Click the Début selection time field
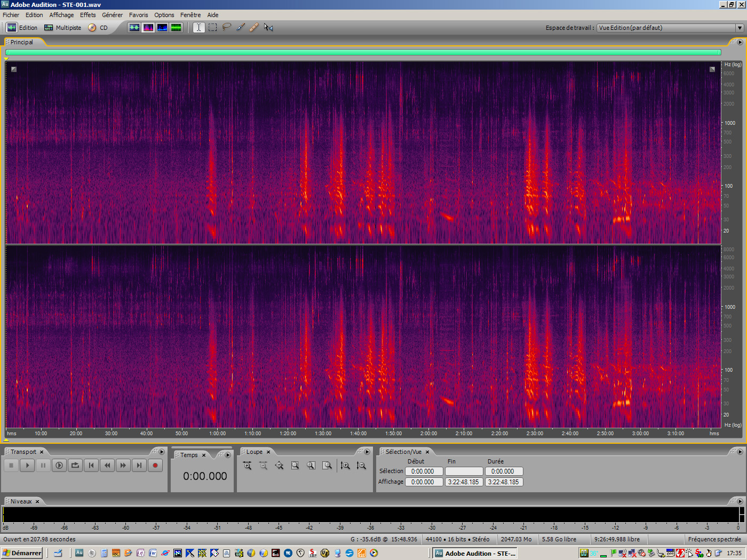Screen dimensions: 747x560 pyautogui.click(x=424, y=471)
